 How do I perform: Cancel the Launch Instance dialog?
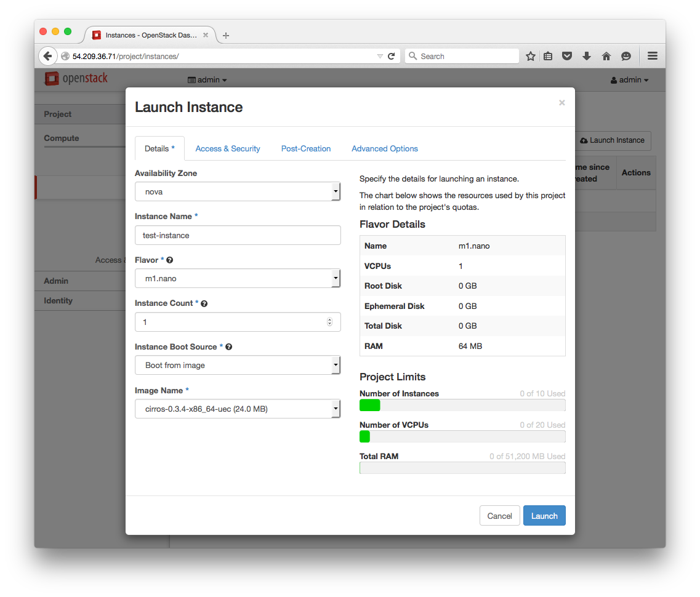[499, 516]
